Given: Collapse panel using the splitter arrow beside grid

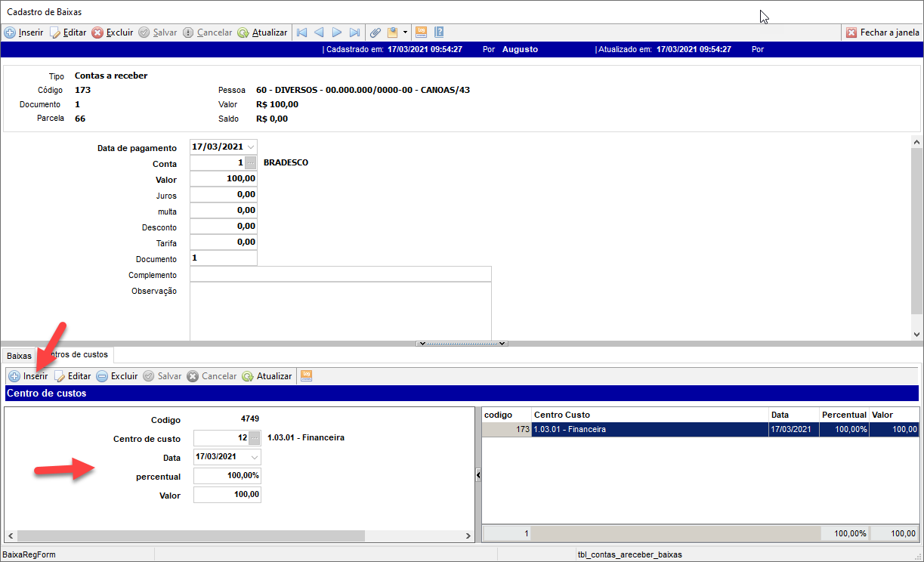Looking at the screenshot, I should coord(478,474).
